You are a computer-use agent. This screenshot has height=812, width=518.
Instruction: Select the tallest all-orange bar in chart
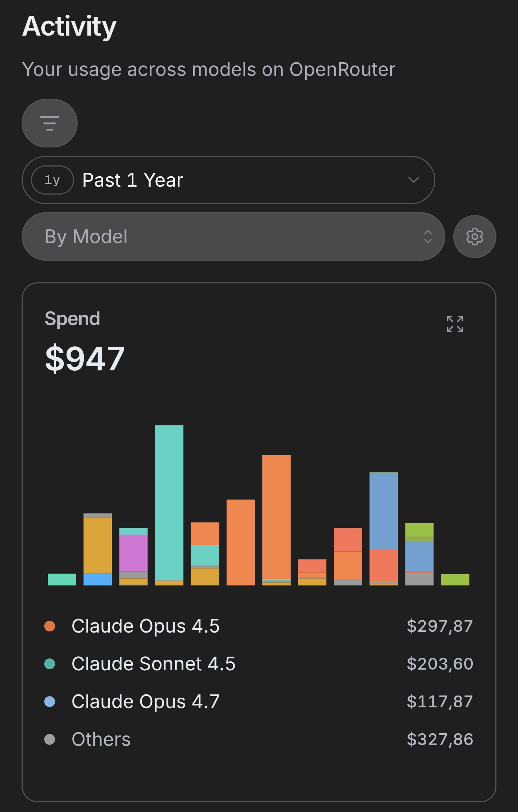(x=276, y=517)
